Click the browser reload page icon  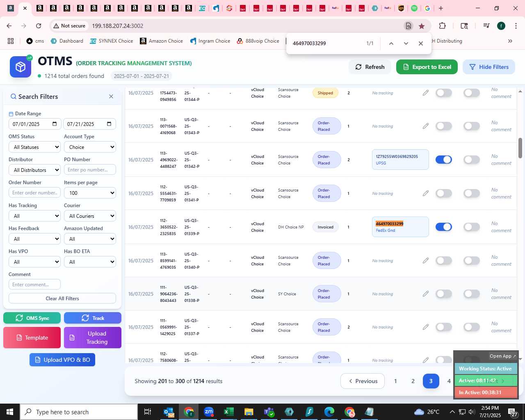click(39, 26)
